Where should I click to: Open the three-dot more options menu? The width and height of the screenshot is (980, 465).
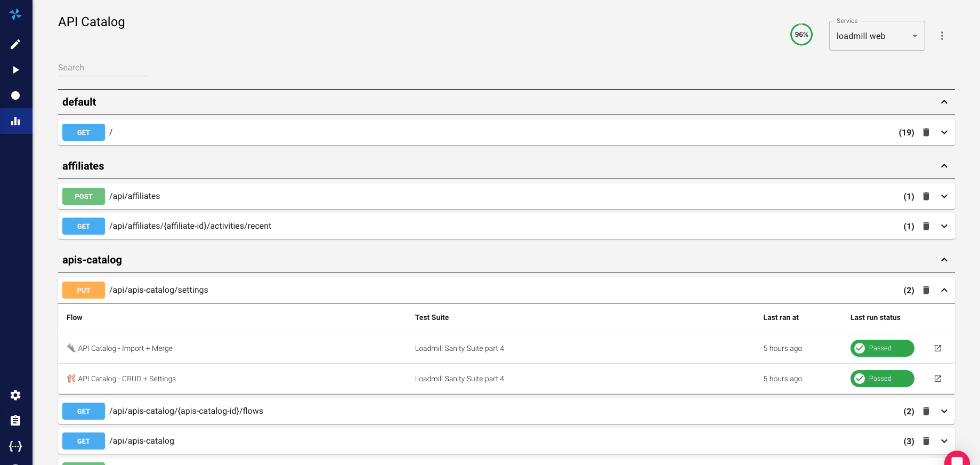942,36
